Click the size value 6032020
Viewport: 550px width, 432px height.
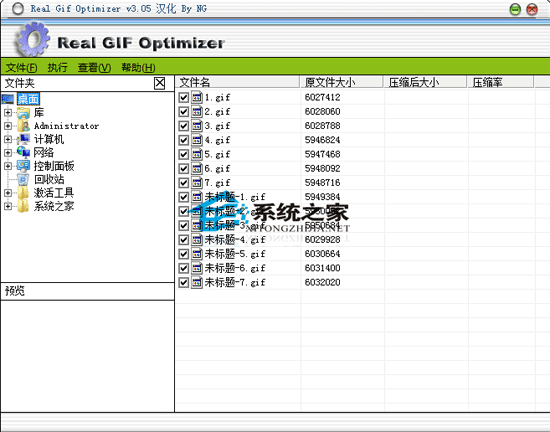(322, 282)
